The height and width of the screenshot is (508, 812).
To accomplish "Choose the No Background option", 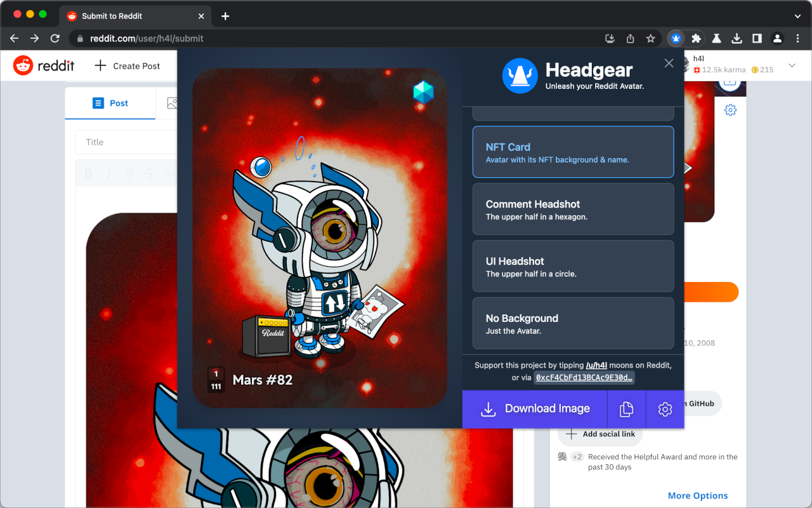I will click(573, 323).
